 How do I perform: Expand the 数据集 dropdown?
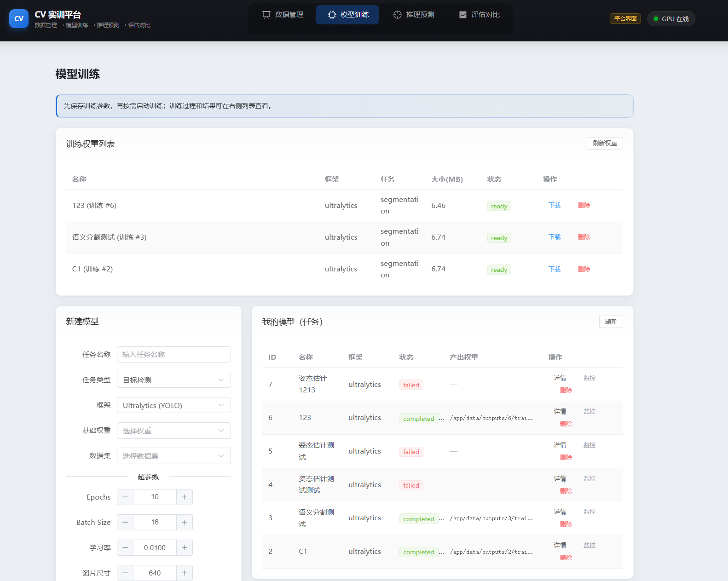173,456
